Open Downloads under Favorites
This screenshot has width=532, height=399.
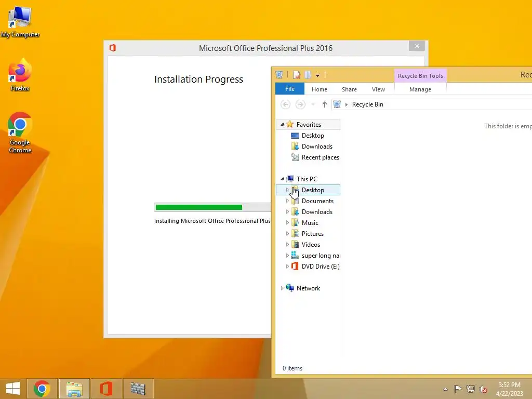pos(317,146)
